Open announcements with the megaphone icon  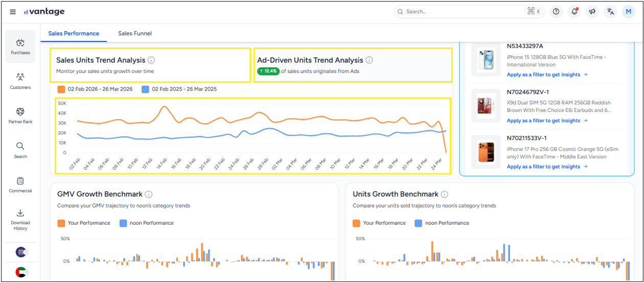tap(592, 12)
